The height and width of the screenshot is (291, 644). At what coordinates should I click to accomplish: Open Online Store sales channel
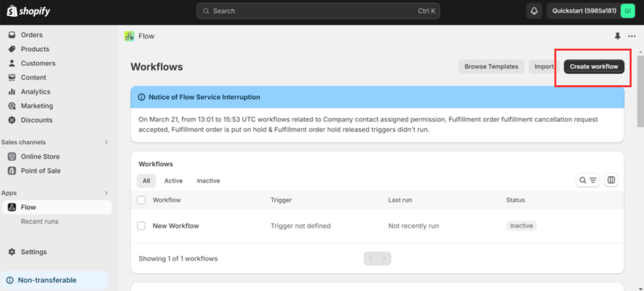point(40,156)
